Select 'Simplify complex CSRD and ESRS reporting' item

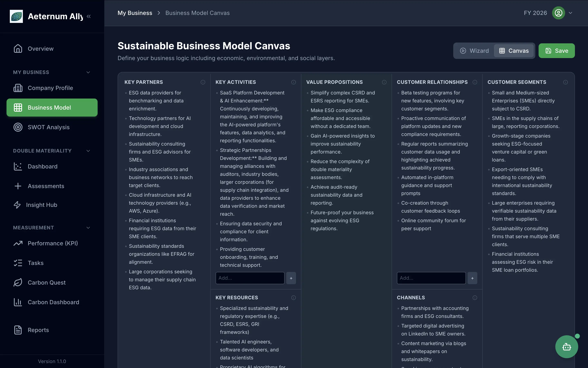pyautogui.click(x=343, y=97)
